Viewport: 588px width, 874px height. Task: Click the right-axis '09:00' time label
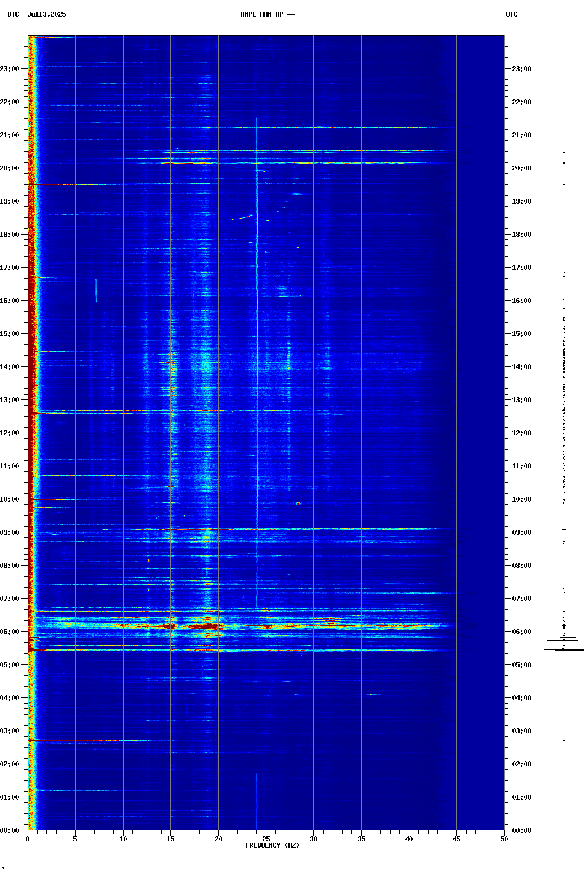click(522, 532)
